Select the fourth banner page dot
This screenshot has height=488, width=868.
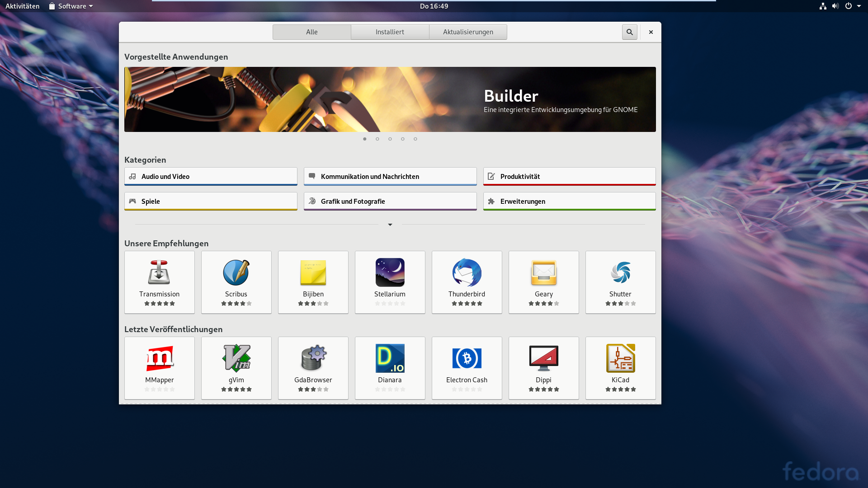pyautogui.click(x=402, y=139)
